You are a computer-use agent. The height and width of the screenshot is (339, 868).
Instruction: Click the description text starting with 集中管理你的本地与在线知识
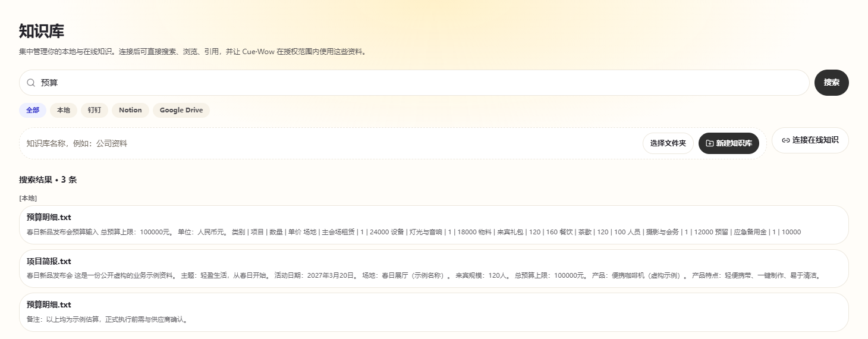[x=194, y=52]
